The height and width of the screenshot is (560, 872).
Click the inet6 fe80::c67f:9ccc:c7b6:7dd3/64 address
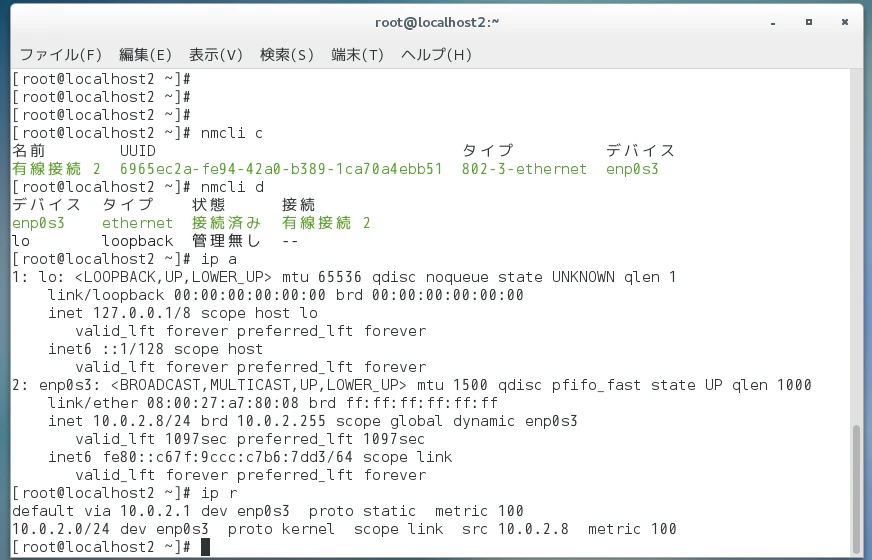coord(227,457)
